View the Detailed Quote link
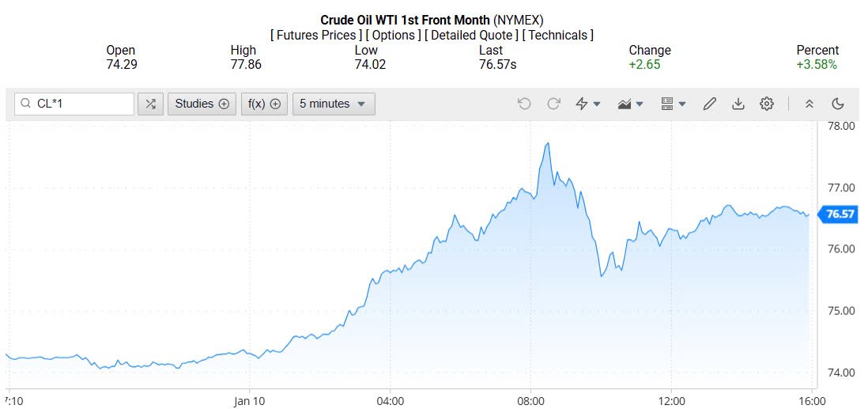The width and height of the screenshot is (868, 409). (472, 35)
